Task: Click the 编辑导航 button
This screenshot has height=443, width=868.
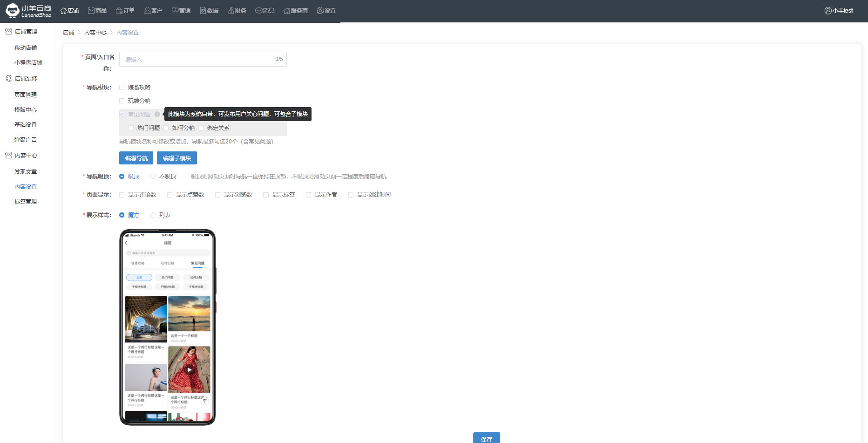Action: point(136,158)
